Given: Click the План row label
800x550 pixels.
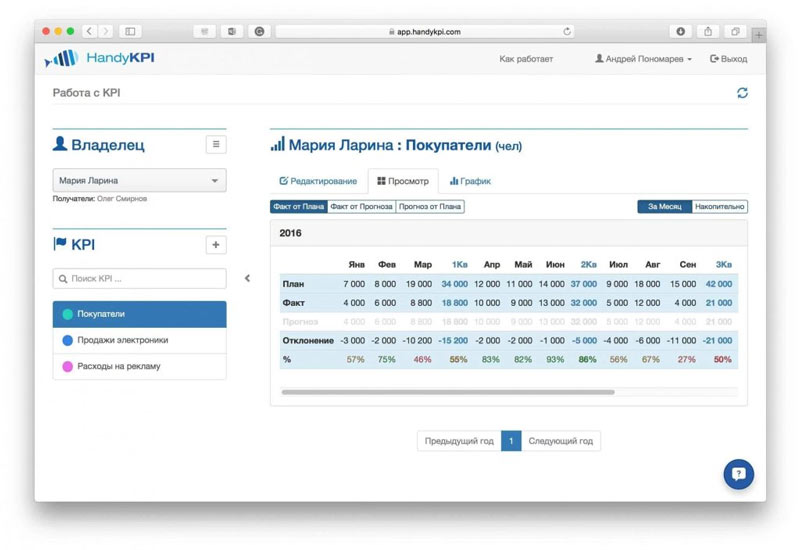Looking at the screenshot, I should point(293,284).
